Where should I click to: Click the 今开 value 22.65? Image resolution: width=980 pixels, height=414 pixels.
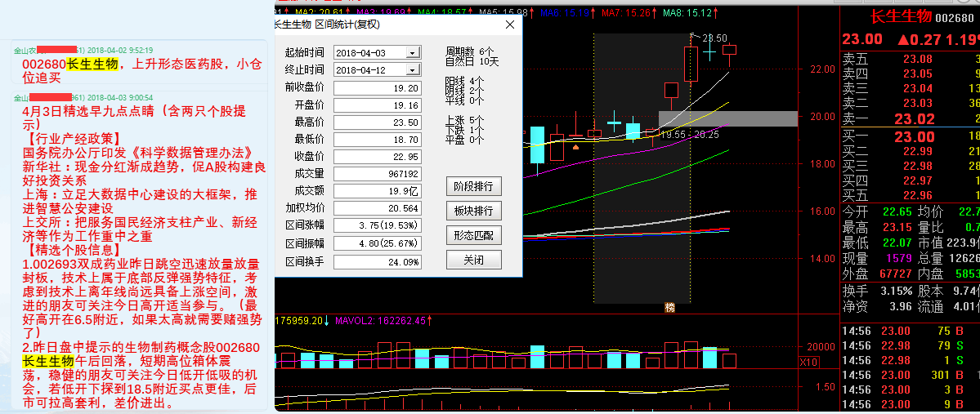click(x=897, y=211)
